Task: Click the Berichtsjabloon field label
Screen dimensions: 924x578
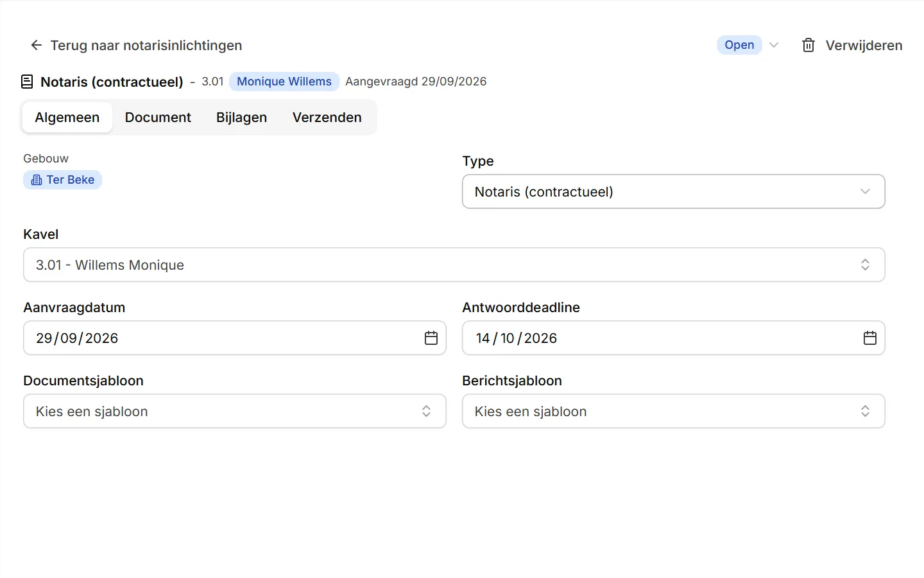Action: pyautogui.click(x=512, y=381)
